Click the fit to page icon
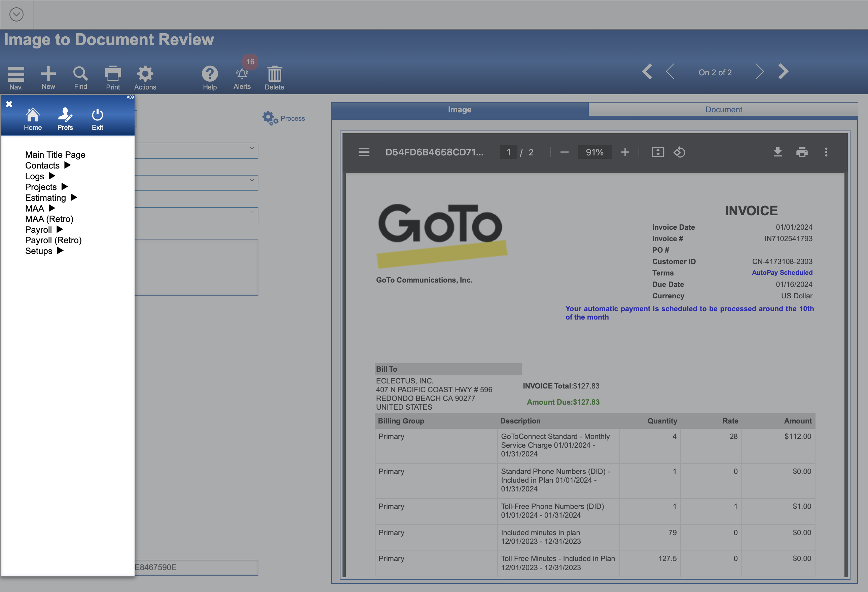The height and width of the screenshot is (592, 868). point(658,152)
